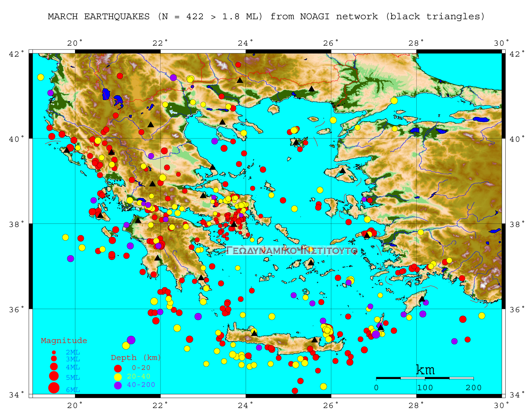Click the 42° latitude label on right axis

517,54
